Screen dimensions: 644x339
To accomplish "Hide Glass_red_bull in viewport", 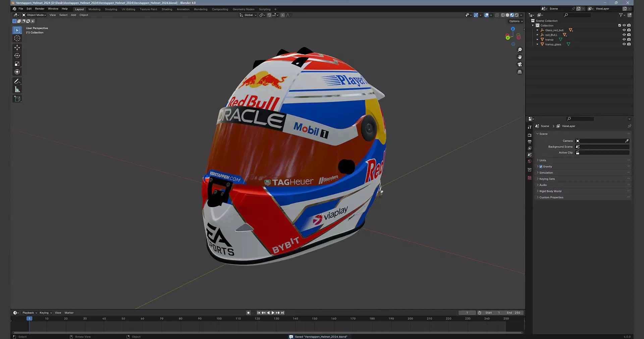I will (x=624, y=30).
